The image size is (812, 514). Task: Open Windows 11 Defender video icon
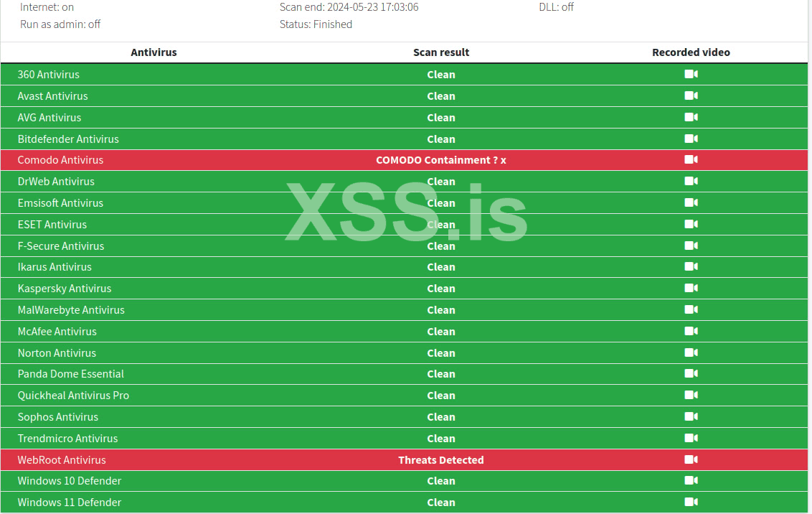(x=691, y=502)
